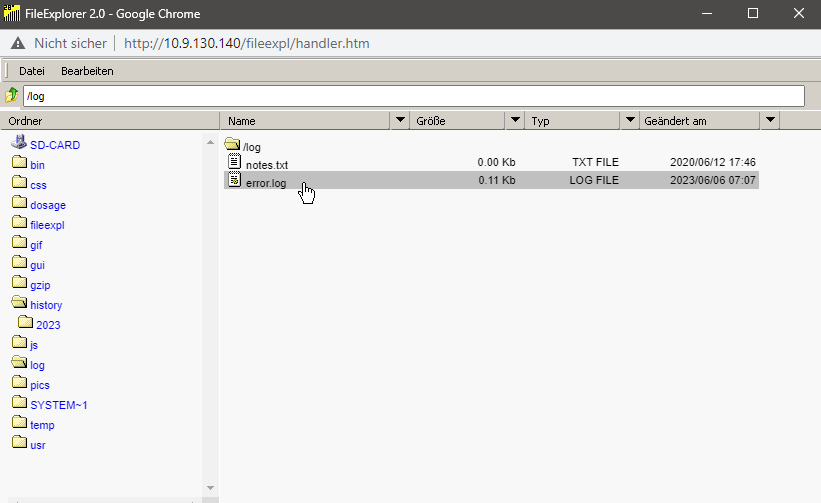Screen dimensions: 821x503
Task: Click the FileExplorer app icon in title bar
Action: coord(12,13)
